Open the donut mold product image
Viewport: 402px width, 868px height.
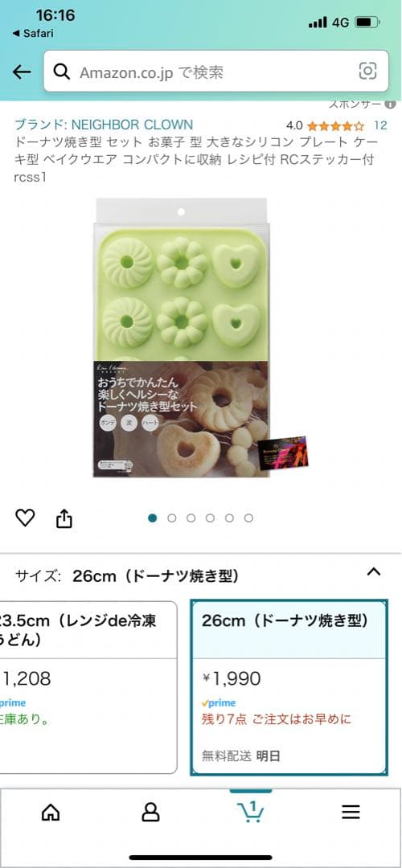(183, 338)
